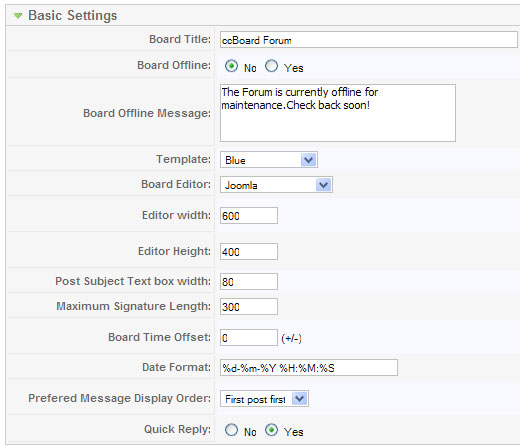Set Quick Reply to Yes
The image size is (520, 447).
271,430
